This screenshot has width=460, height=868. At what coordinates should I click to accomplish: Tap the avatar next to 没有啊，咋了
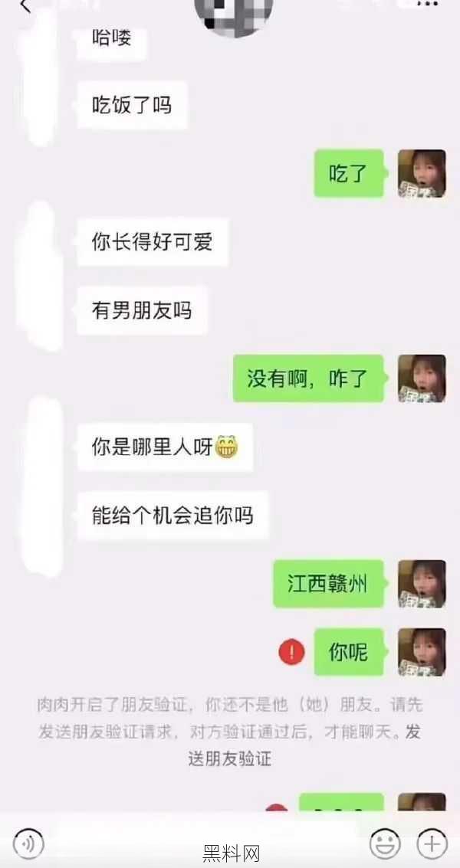[x=422, y=378]
